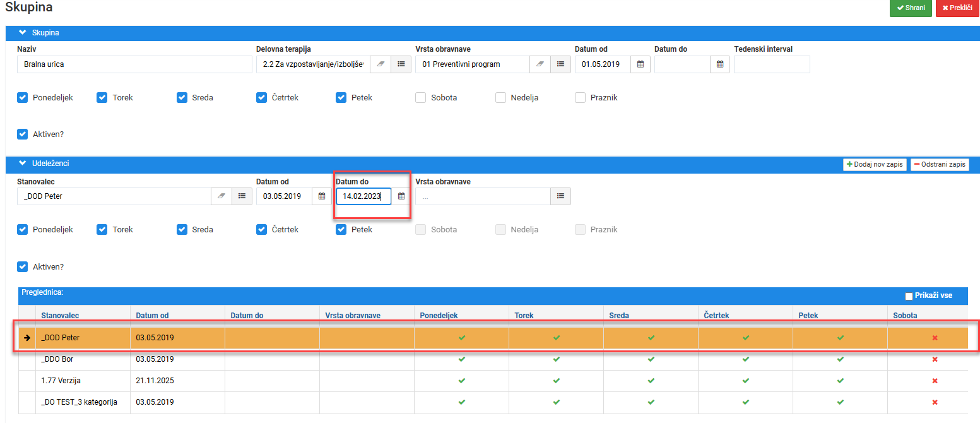Screen dimensions: 980x423
Task: Clear Delovna terapija with eraser icon
Action: point(380,64)
